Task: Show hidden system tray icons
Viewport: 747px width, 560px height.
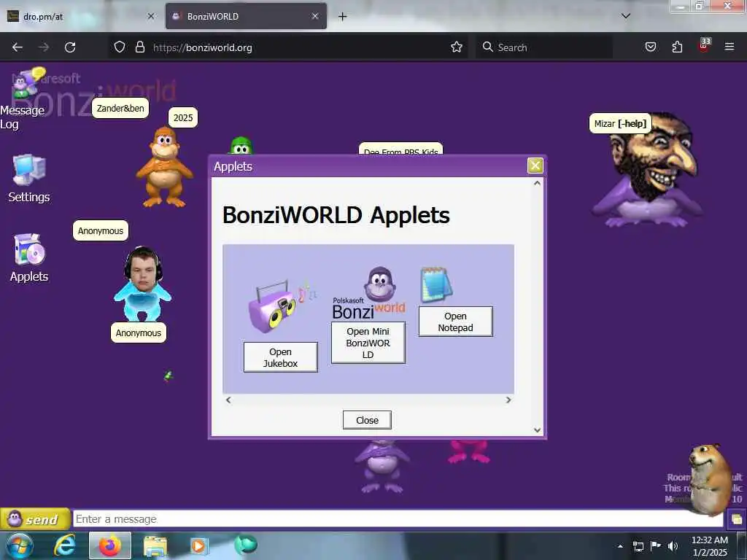Action: pyautogui.click(x=620, y=546)
